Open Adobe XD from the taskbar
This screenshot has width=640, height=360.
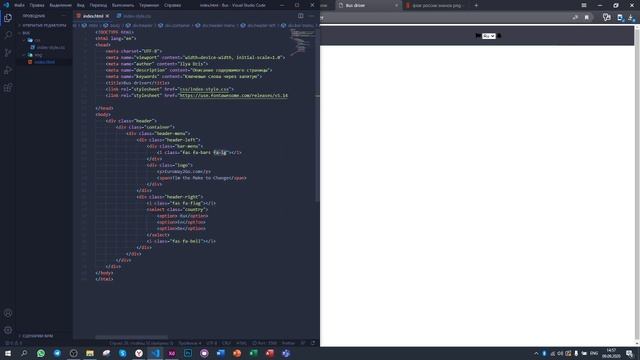(171, 353)
